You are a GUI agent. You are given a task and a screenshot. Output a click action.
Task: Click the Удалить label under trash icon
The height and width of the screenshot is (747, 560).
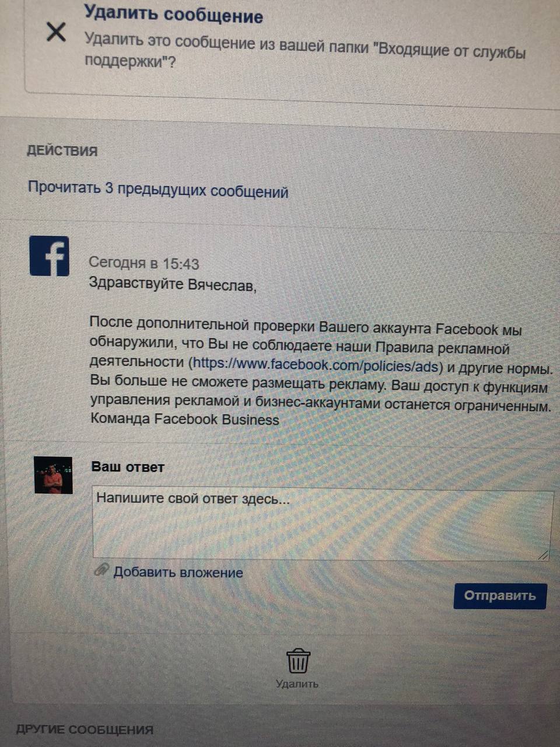(297, 684)
